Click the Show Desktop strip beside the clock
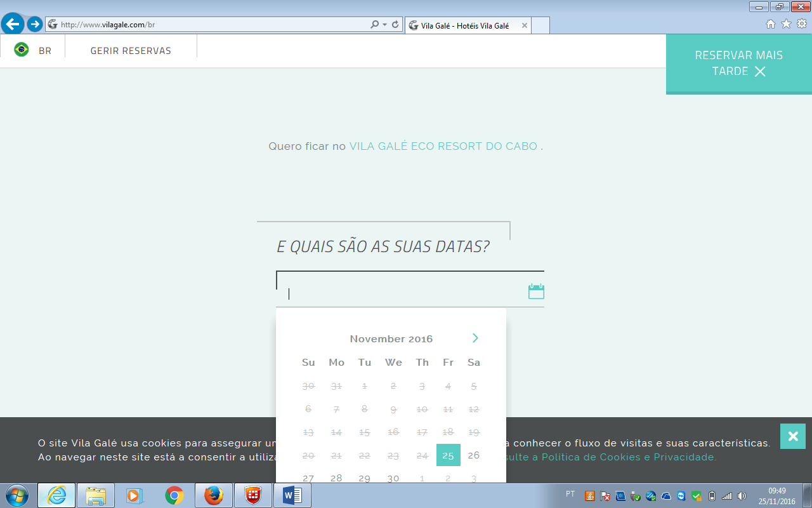 [807, 495]
